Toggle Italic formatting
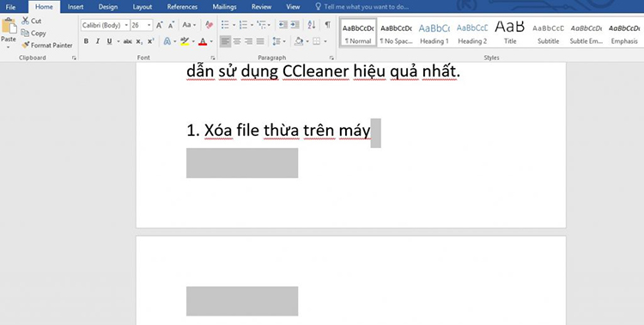 [98, 41]
